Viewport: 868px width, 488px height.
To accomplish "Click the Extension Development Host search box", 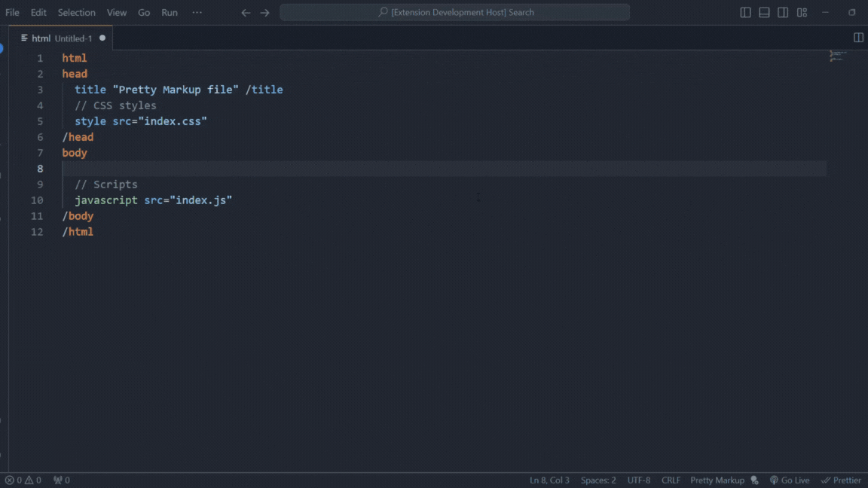I will (x=454, y=12).
